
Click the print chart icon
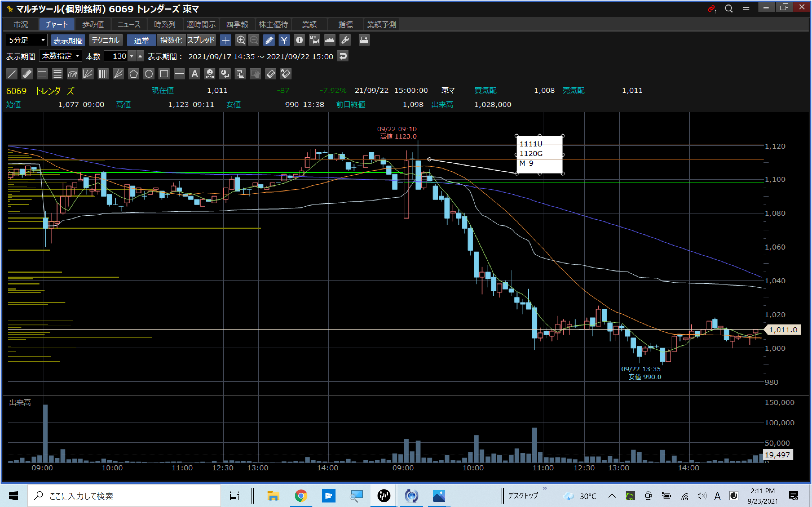tap(364, 40)
